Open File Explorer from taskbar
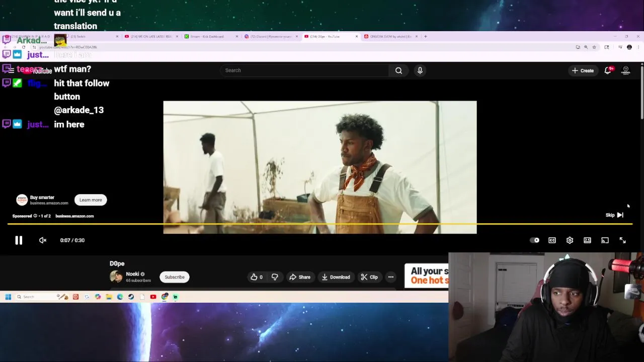 [109, 297]
